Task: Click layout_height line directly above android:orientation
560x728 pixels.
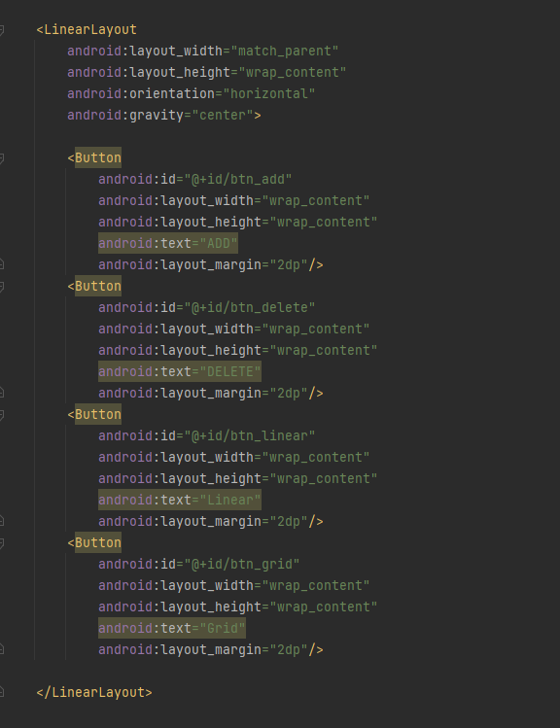Action: [x=207, y=73]
